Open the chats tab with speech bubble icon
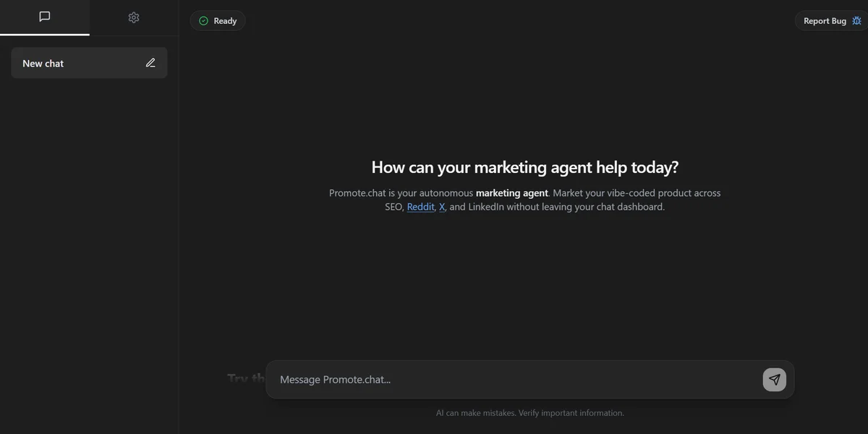 point(45,17)
